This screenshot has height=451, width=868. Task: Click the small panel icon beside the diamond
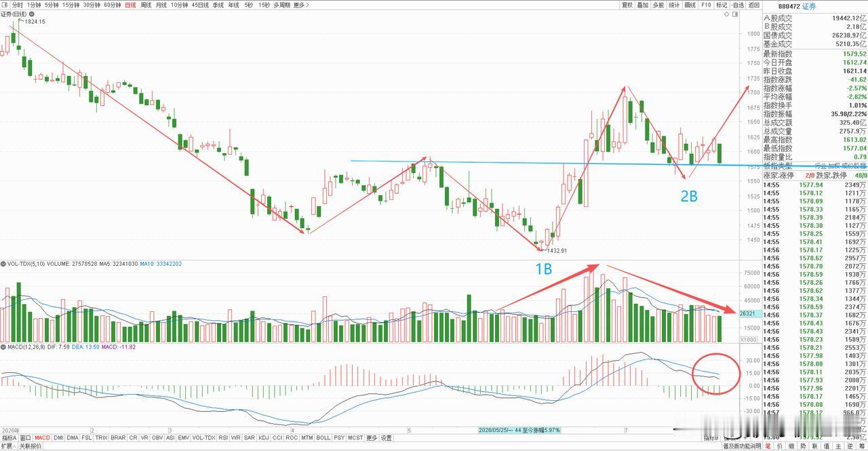(735, 14)
